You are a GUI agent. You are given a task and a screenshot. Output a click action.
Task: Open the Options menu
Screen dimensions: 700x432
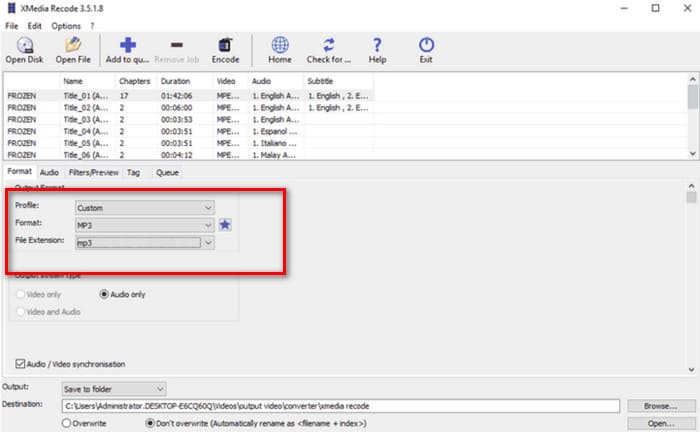(66, 26)
